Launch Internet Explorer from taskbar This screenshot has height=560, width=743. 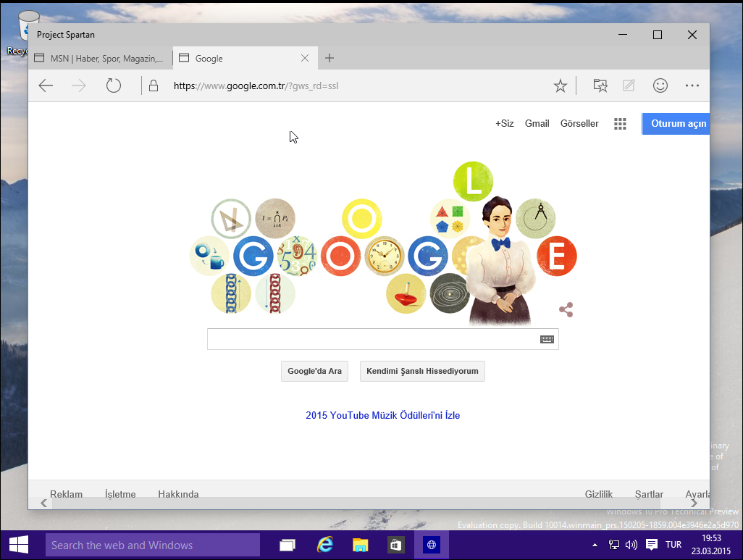[x=324, y=546]
